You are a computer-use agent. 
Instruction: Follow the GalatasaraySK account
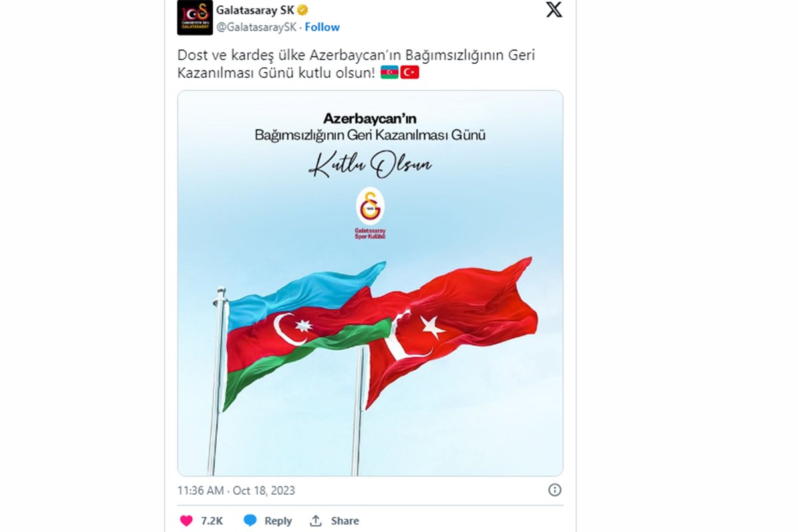pyautogui.click(x=322, y=27)
